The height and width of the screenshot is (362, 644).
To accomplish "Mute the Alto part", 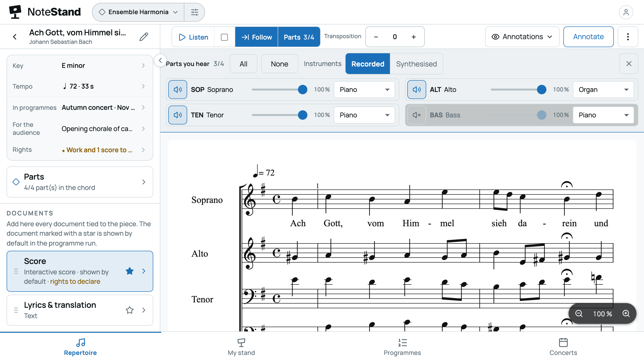I will (x=417, y=90).
